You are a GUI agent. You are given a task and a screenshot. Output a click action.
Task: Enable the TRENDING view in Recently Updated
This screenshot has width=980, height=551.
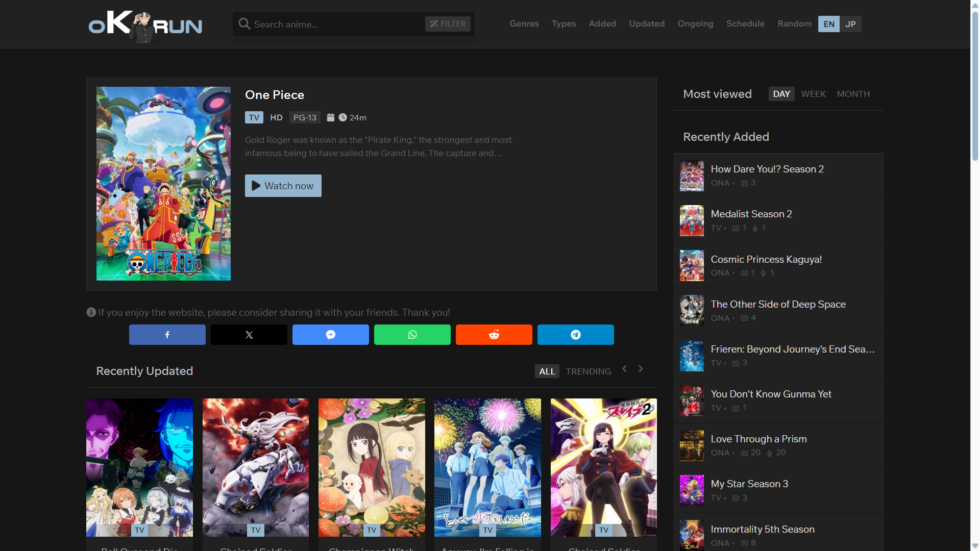point(588,371)
